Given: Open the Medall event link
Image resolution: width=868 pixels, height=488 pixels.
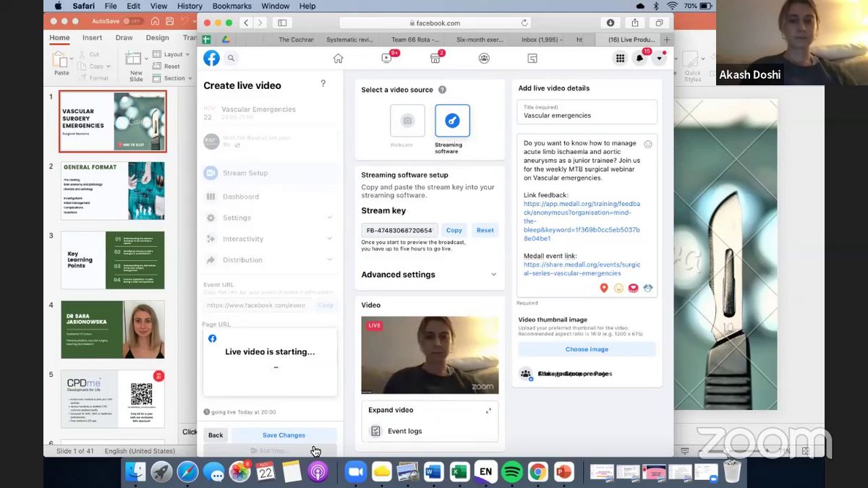Looking at the screenshot, I should [582, 269].
